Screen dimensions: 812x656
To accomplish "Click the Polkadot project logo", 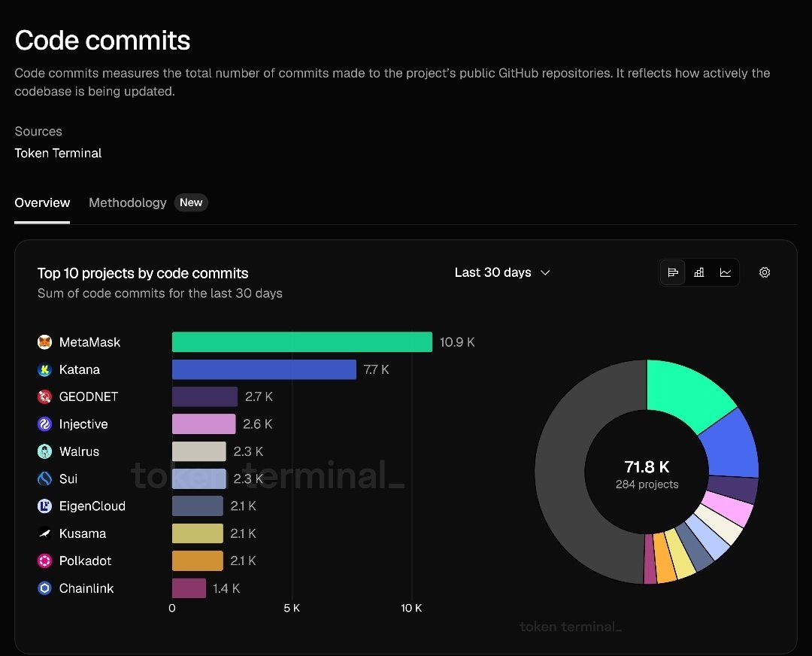I will click(45, 560).
